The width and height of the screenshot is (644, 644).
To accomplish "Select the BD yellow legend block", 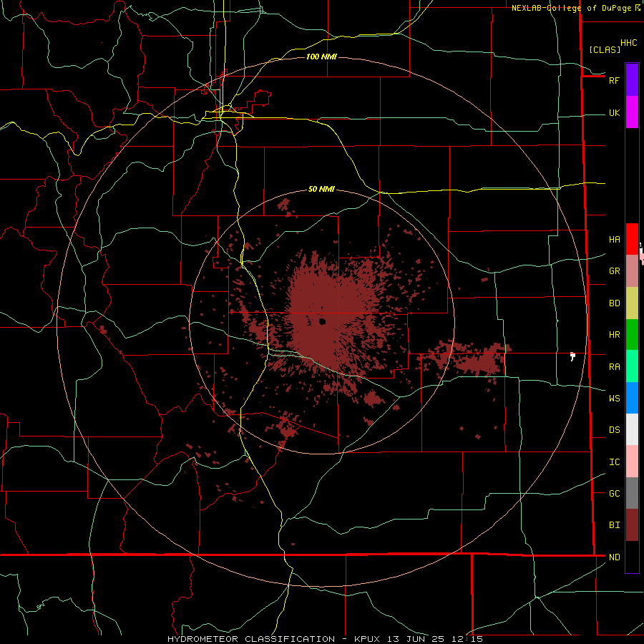I will pos(632,303).
